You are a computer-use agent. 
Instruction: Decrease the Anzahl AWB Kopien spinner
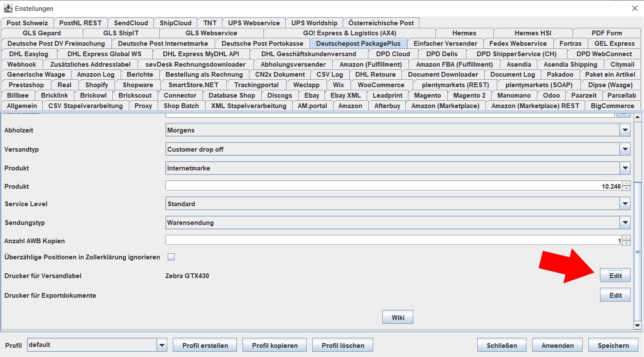[626, 243]
